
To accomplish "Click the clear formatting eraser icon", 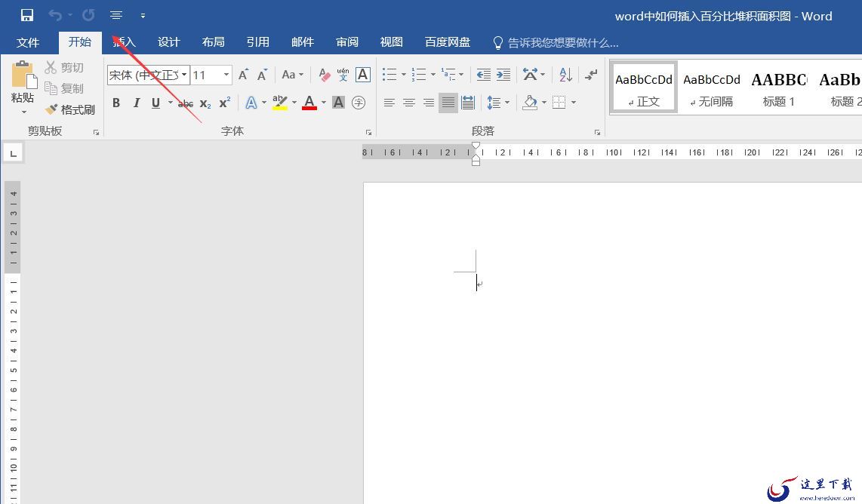I will (325, 75).
